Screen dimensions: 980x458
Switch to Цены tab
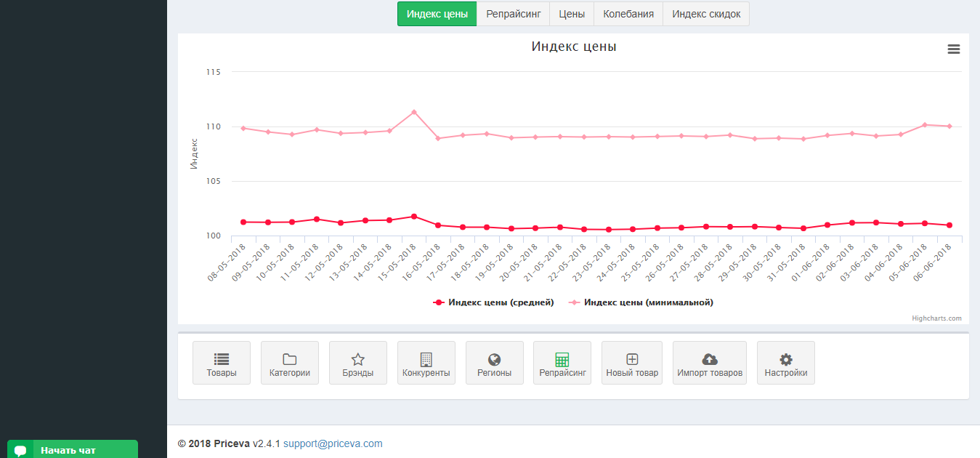[x=572, y=14]
